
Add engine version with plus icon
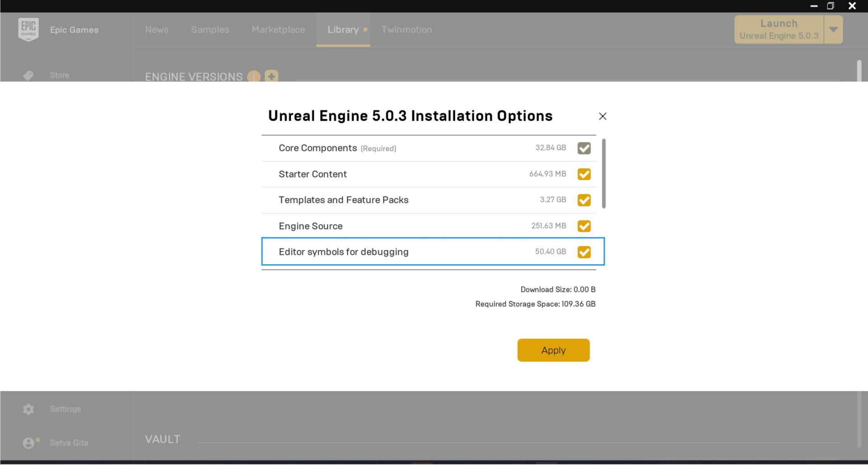[271, 76]
